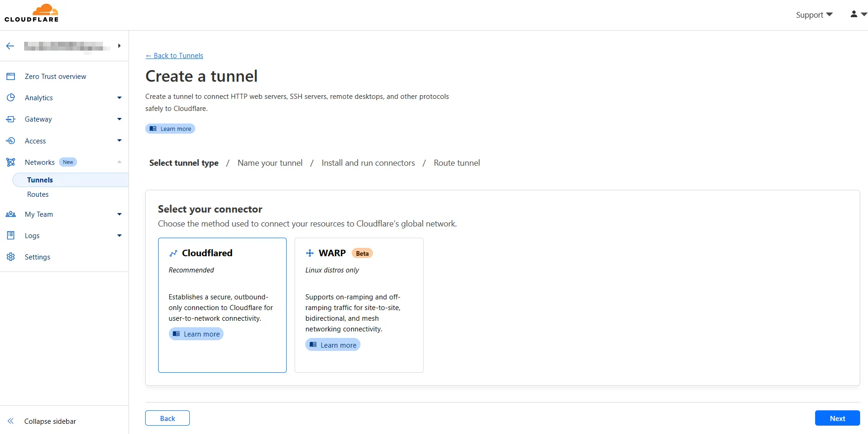This screenshot has height=434, width=868.
Task: Expand the Access menu arrow
Action: (119, 141)
